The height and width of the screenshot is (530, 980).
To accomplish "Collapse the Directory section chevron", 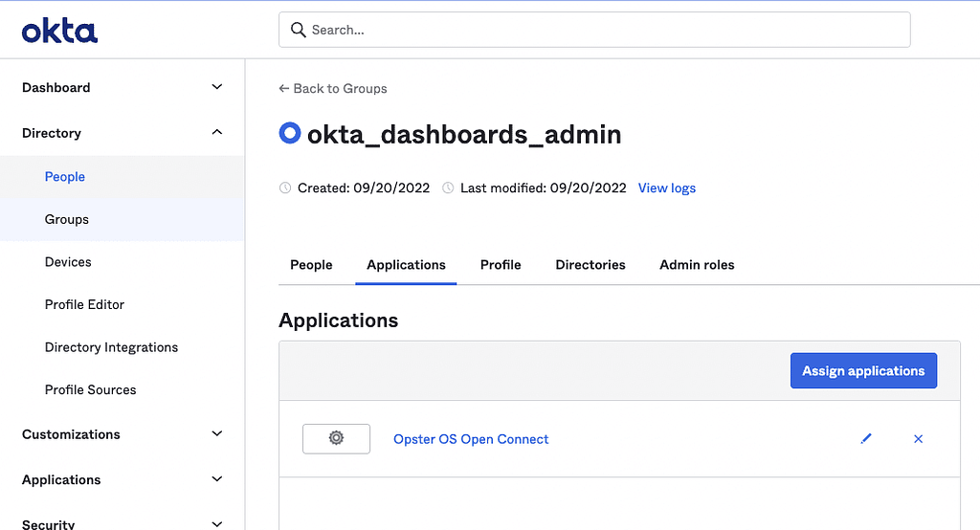I will point(217,132).
